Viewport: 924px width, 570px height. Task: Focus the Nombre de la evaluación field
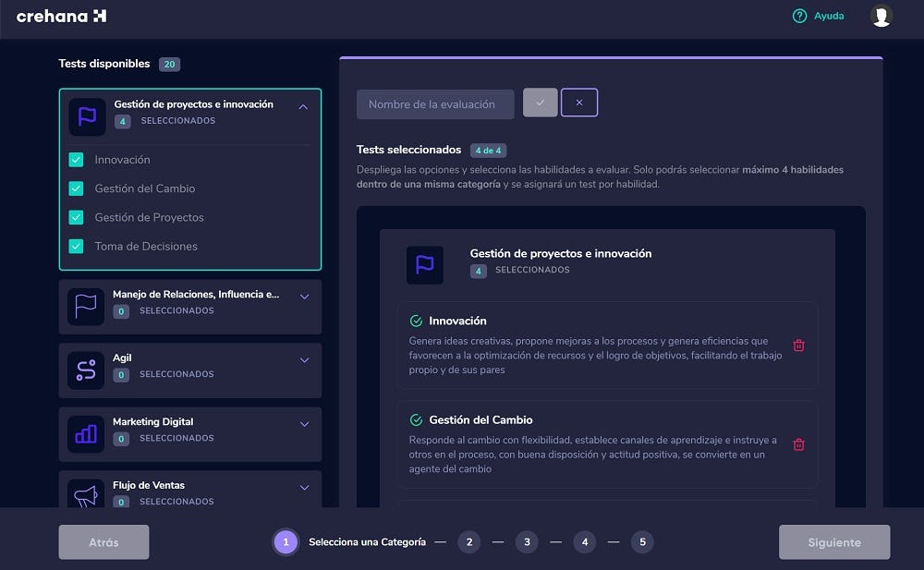[x=435, y=104]
